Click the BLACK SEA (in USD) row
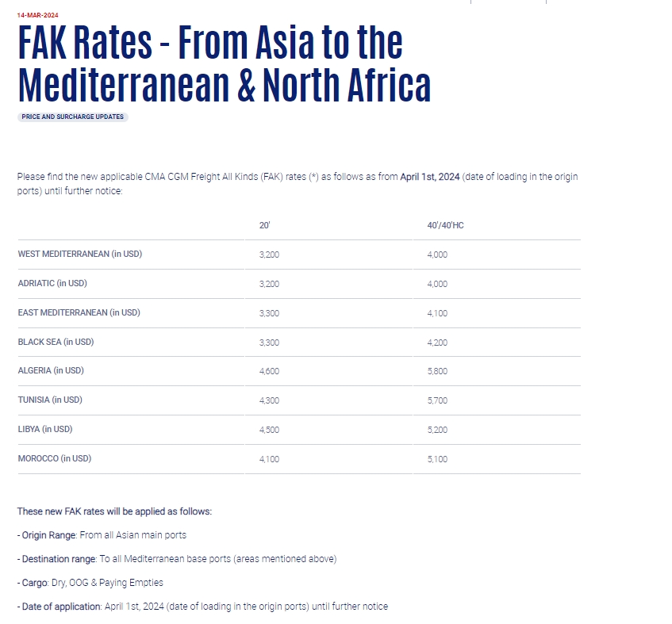This screenshot has height=624, width=672. click(x=299, y=343)
